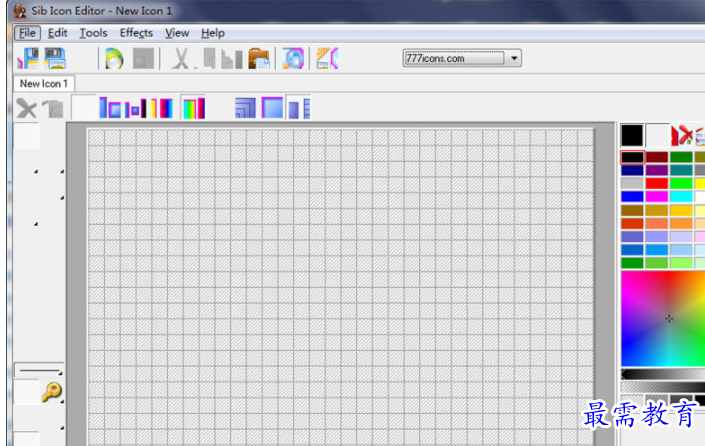Expand the 777icons.com dropdown arrow
Viewport: 705px width, 446px height.
pos(514,58)
